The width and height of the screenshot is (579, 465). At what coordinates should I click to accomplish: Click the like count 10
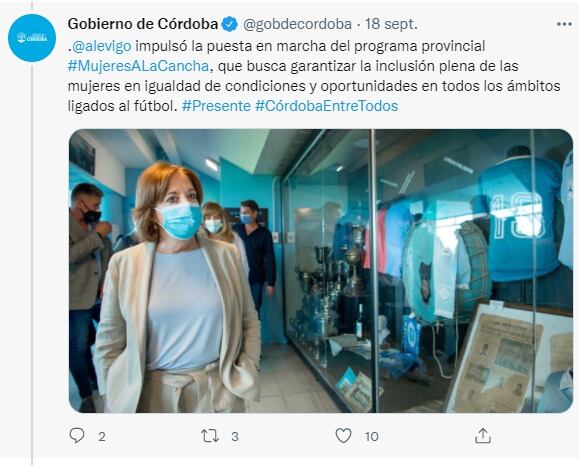(371, 437)
